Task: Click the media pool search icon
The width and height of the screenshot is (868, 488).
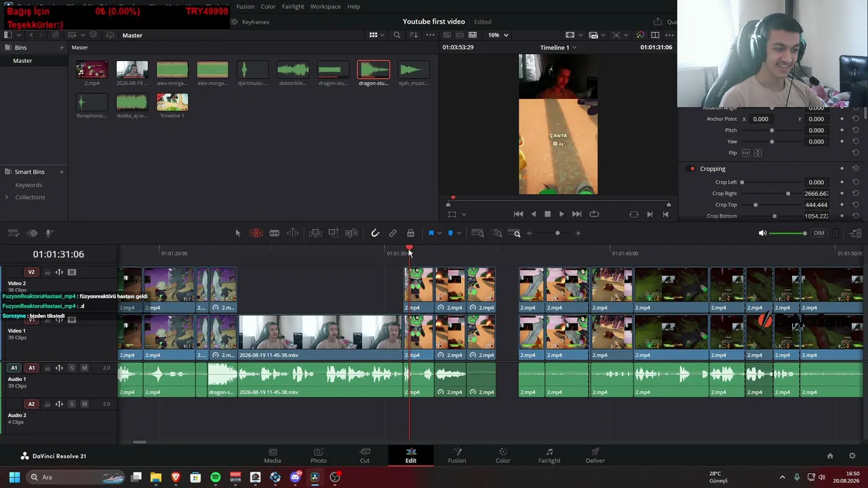Action: (397, 35)
